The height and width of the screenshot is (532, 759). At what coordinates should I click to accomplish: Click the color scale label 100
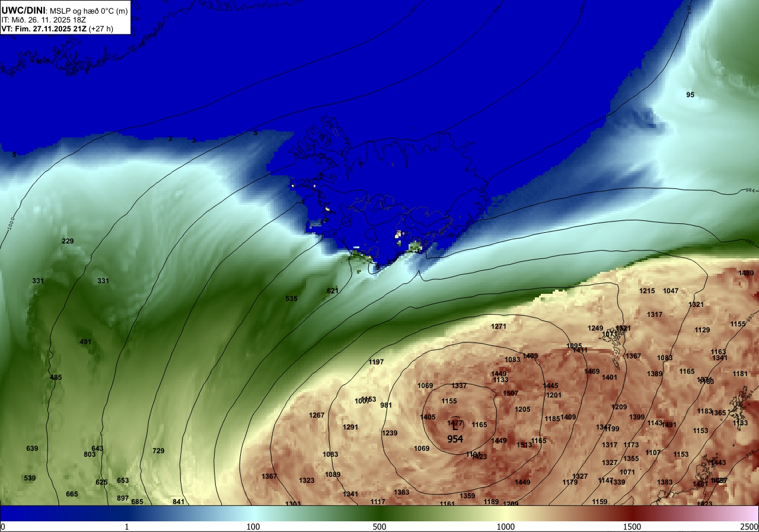[253, 527]
